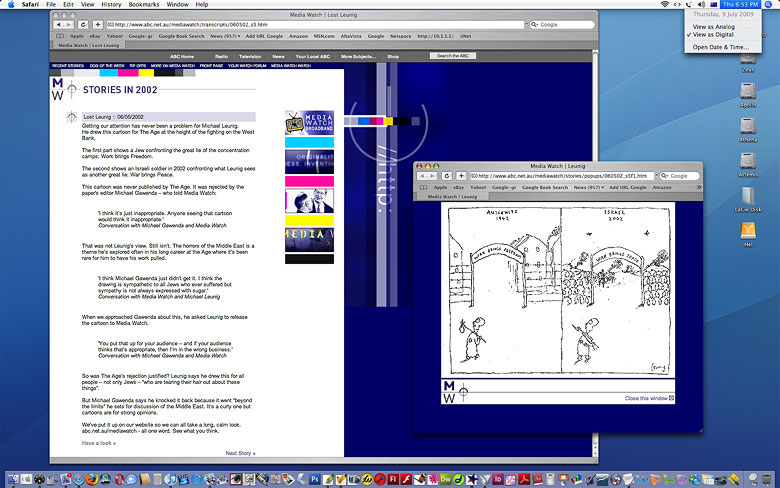Viewport: 780px width, 488px height.
Task: Open the File menu
Action: point(51,4)
